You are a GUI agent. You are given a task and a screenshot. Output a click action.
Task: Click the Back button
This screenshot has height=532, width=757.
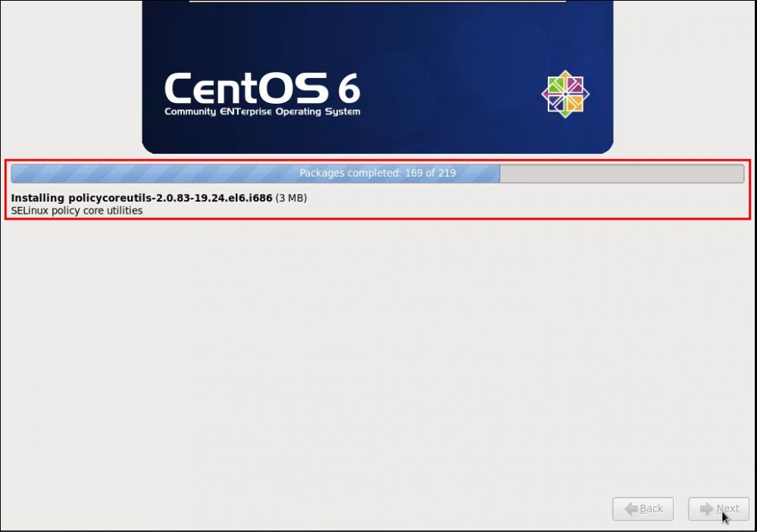643,509
